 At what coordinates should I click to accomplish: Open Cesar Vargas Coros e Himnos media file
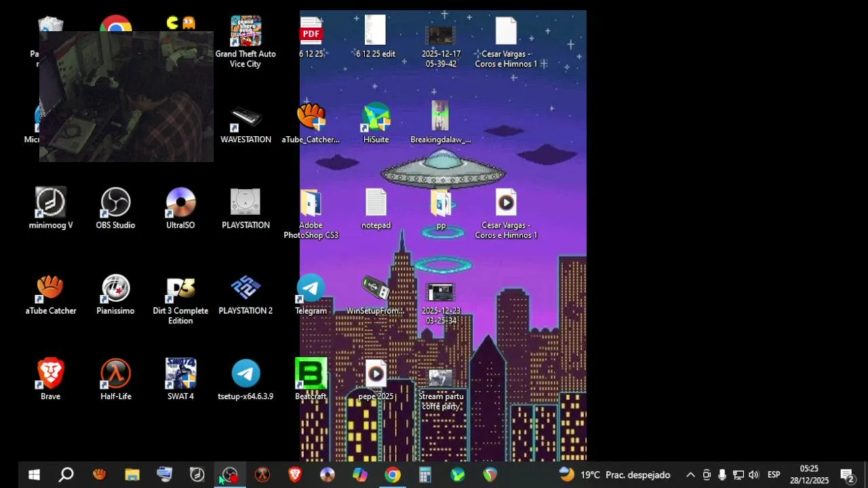506,214
